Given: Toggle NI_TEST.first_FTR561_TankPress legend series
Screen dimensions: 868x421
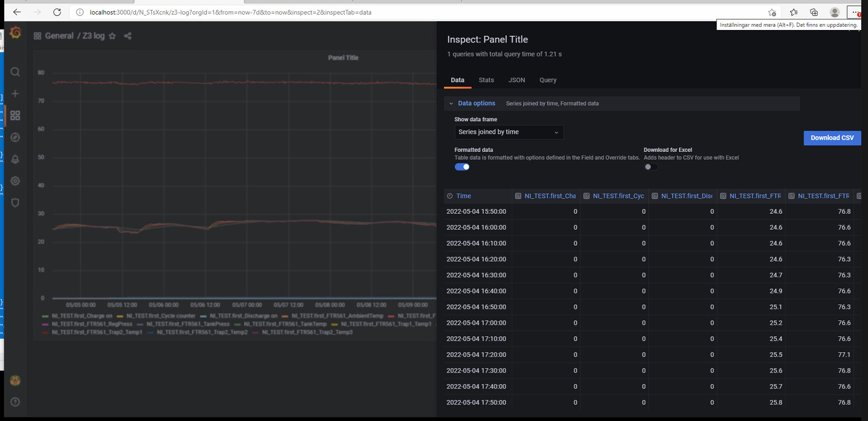Looking at the screenshot, I should point(188,324).
